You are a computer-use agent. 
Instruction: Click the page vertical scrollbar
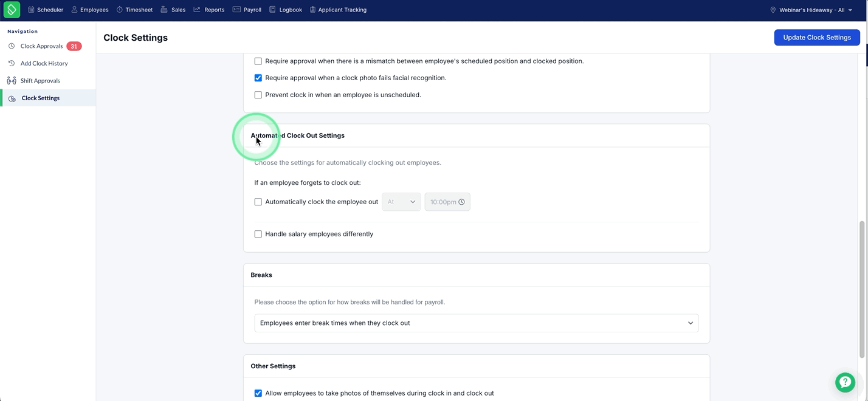pyautogui.click(x=862, y=289)
